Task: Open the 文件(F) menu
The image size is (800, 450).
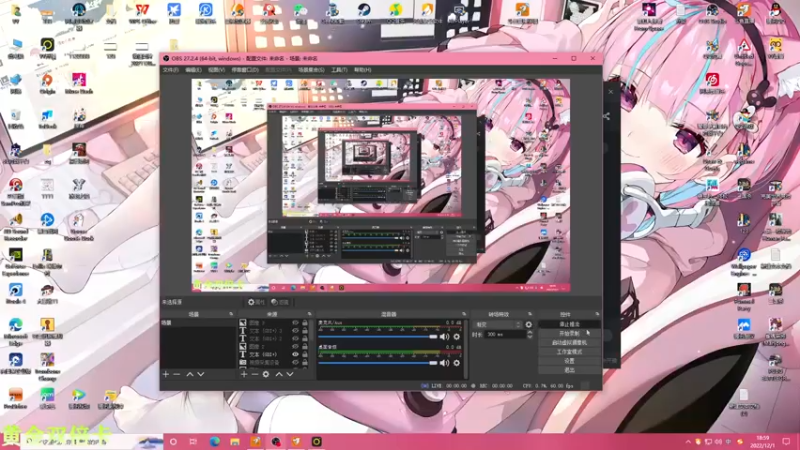Action: coord(170,70)
